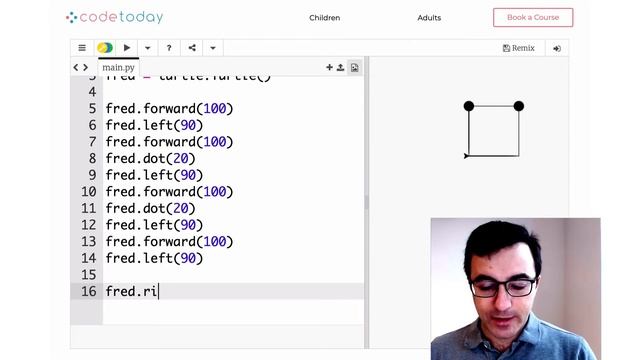Add a new file with plus icon
Image resolution: width=640 pixels, height=360 pixels.
pos(329,67)
